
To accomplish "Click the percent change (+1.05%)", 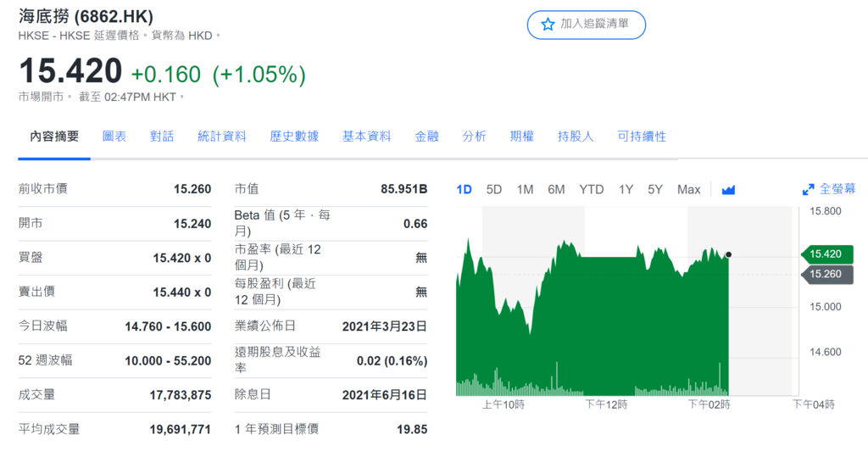I will [x=259, y=75].
